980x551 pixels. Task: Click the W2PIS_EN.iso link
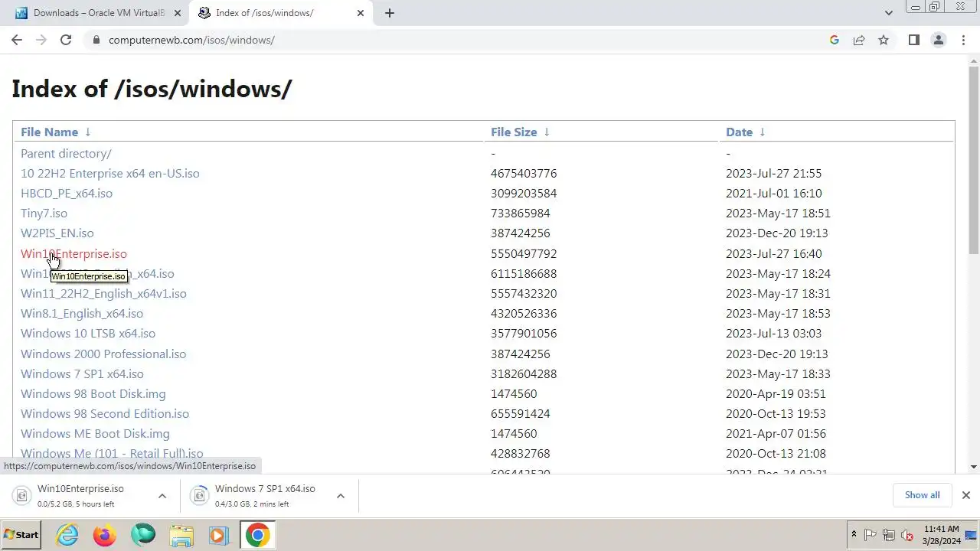(57, 233)
